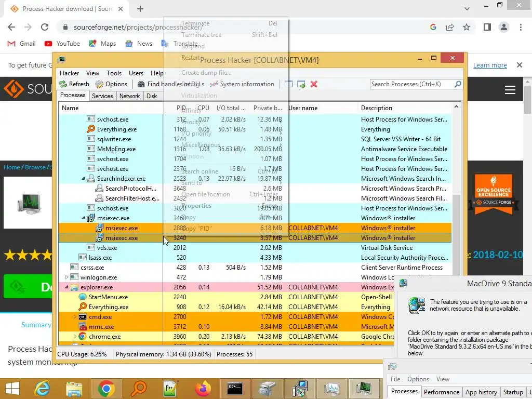Click the share page icon in Chrome
Viewport: 532px width, 399px height.
(450, 27)
